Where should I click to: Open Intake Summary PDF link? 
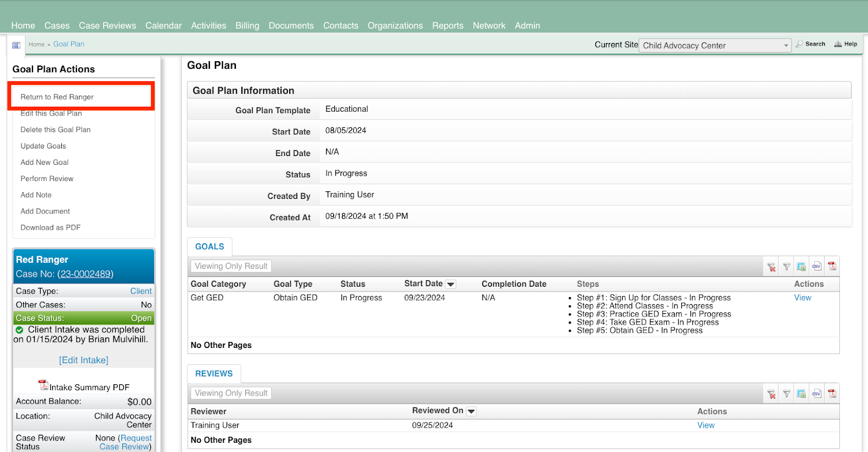(90, 388)
